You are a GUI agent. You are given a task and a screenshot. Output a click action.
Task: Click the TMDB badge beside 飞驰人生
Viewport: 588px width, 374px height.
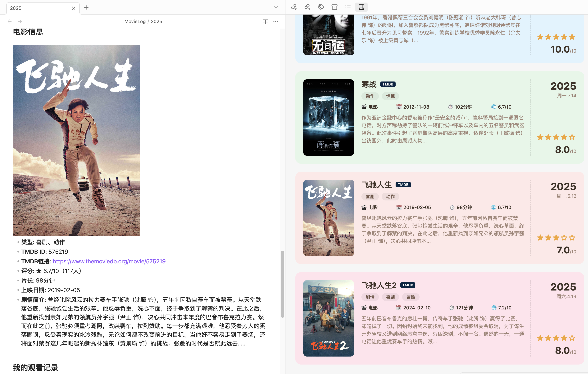point(403,185)
